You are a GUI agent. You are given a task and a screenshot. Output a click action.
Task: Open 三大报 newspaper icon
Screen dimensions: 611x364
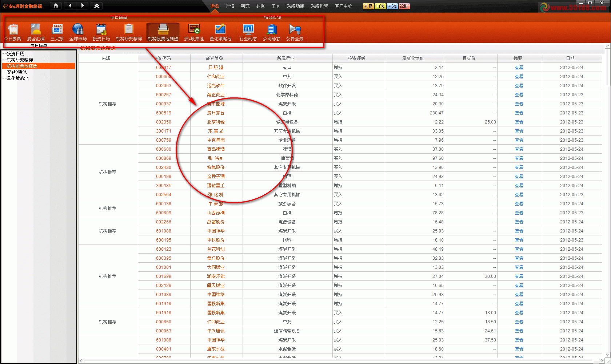point(57,32)
